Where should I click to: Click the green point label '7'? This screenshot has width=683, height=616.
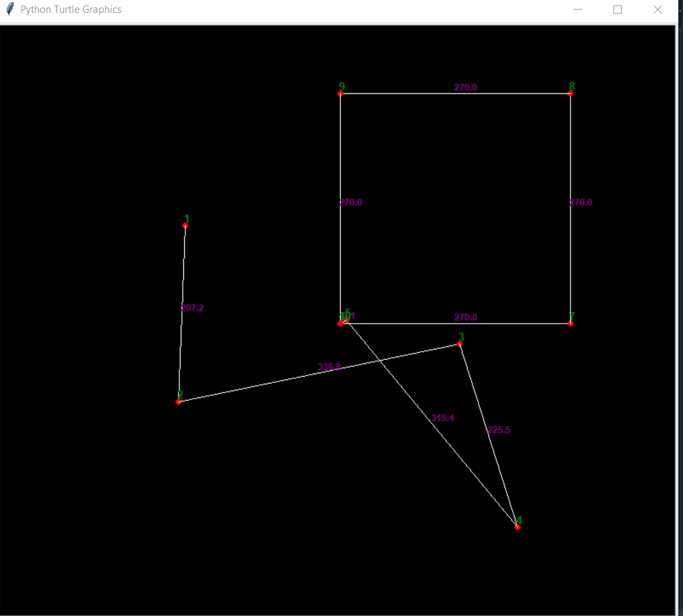(x=573, y=316)
